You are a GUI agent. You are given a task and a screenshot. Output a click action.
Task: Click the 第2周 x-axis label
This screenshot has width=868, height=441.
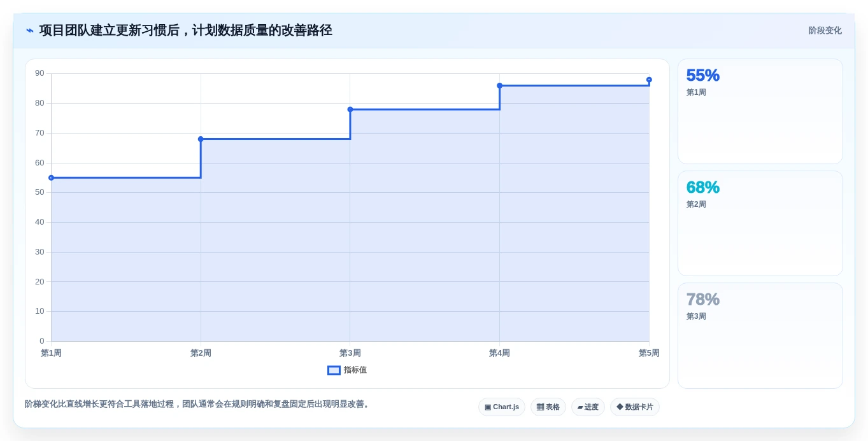point(201,353)
